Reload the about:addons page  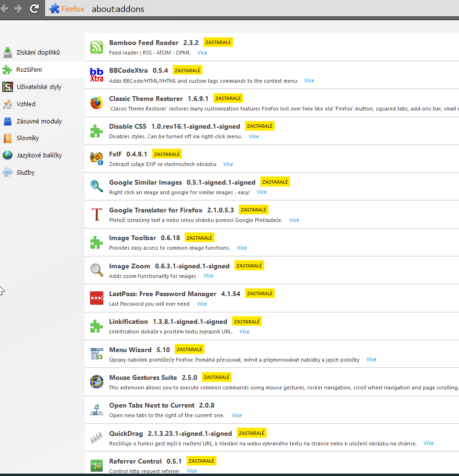[x=34, y=9]
